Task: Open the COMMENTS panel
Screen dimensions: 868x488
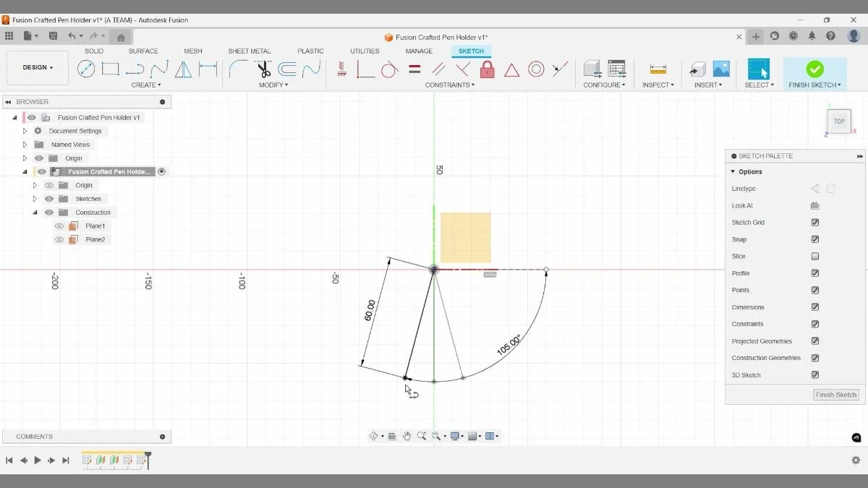Action: (33, 436)
